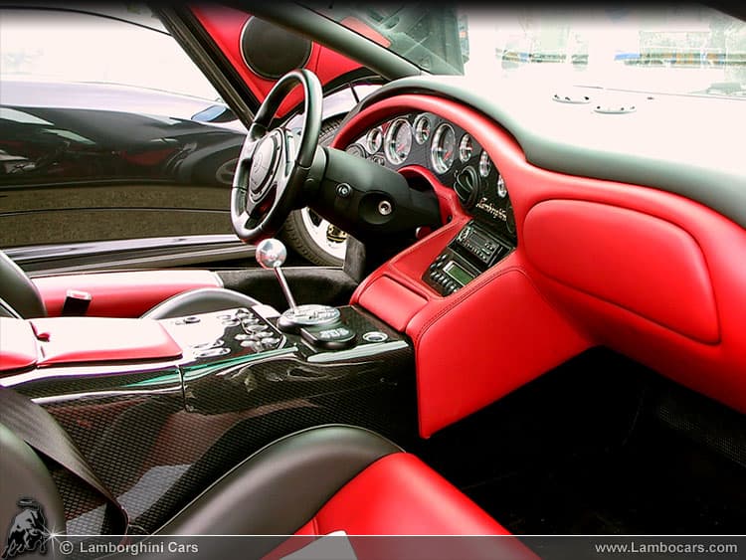
Task: Click the © Lamborghini Cars text
Action: tap(128, 548)
